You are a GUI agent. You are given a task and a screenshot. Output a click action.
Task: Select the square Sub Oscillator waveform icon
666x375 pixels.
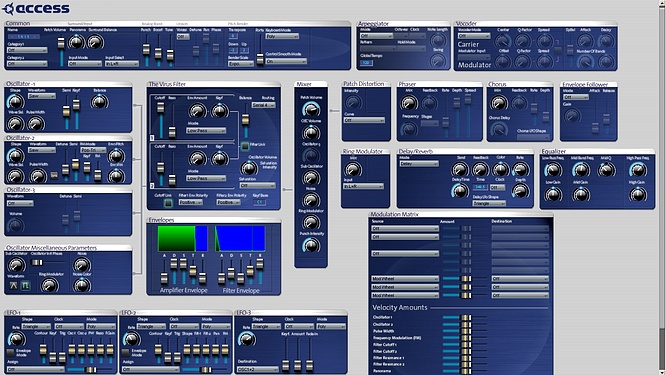tap(25, 286)
